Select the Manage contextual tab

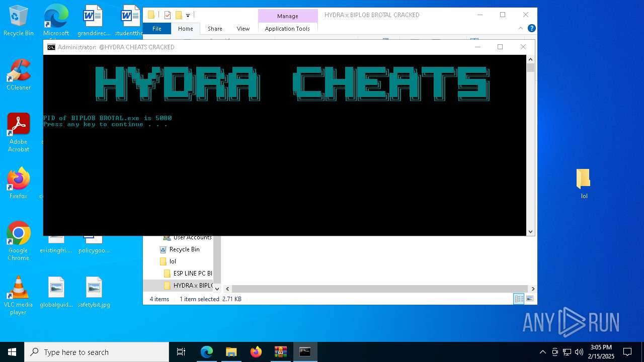pyautogui.click(x=287, y=16)
